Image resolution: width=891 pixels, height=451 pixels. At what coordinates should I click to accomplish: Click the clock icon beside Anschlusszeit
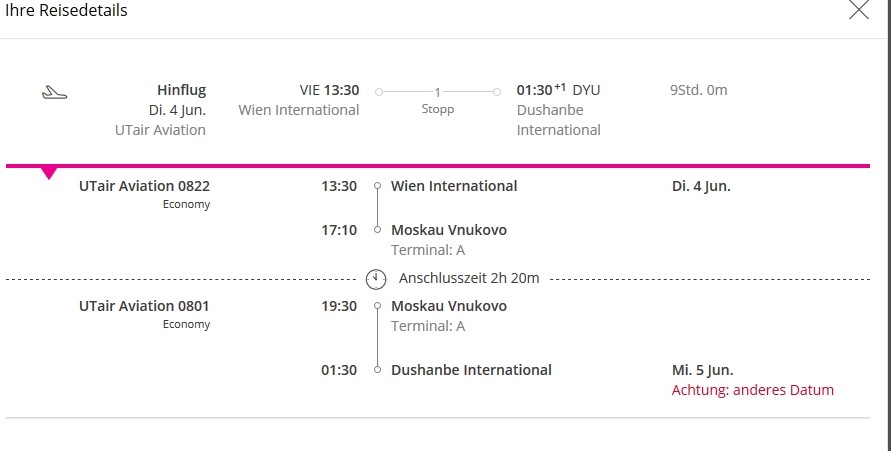click(376, 278)
